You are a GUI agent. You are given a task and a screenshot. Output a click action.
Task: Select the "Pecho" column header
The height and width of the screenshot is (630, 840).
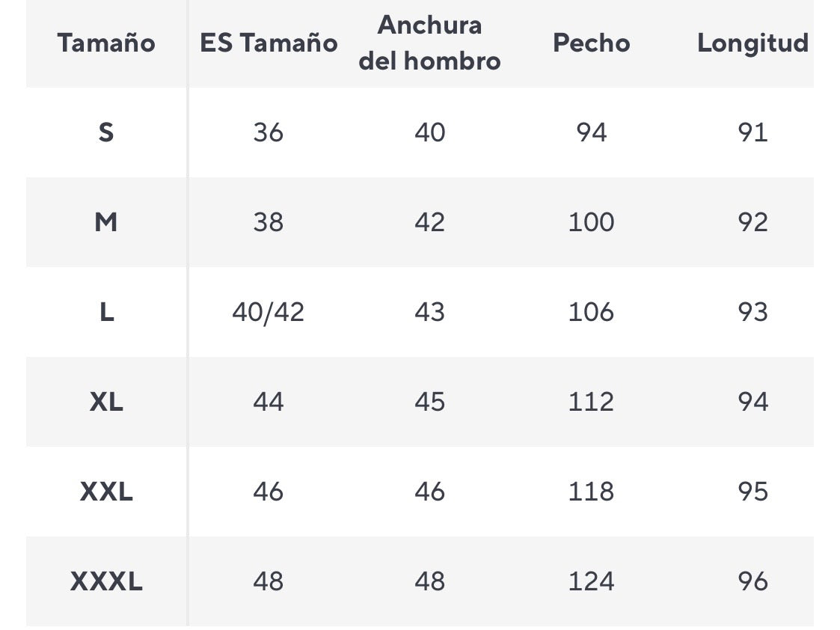[591, 43]
